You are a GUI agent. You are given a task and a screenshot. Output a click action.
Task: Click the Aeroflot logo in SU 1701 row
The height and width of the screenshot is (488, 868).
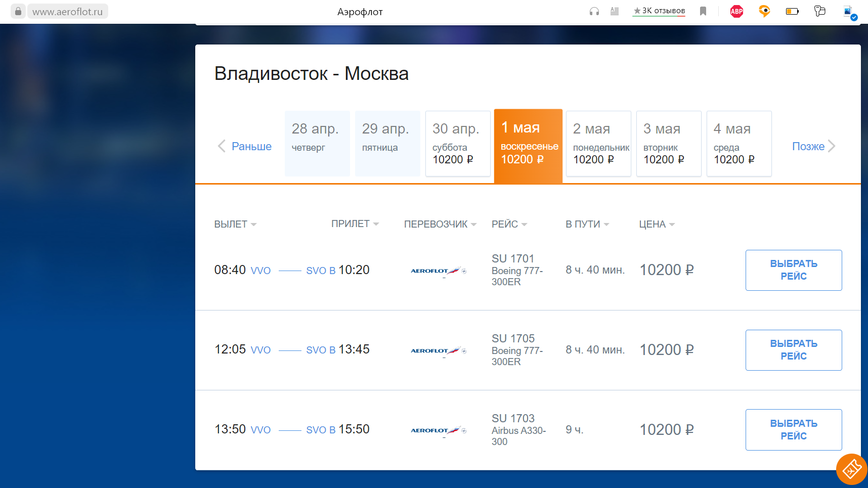pos(438,271)
